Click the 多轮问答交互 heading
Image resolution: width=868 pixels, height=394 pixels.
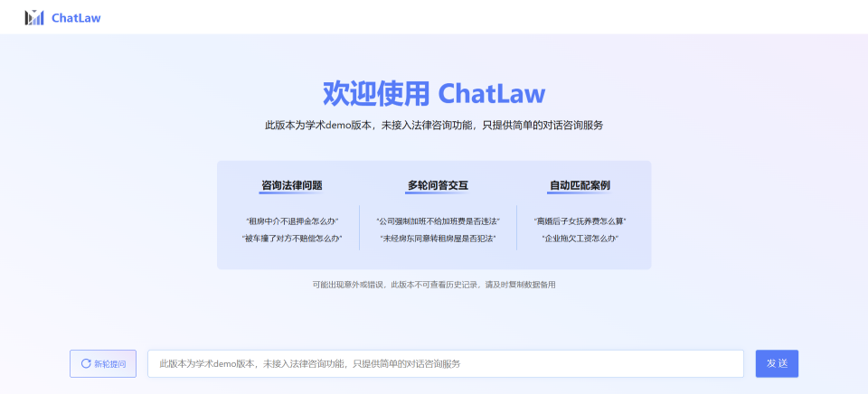coord(438,185)
